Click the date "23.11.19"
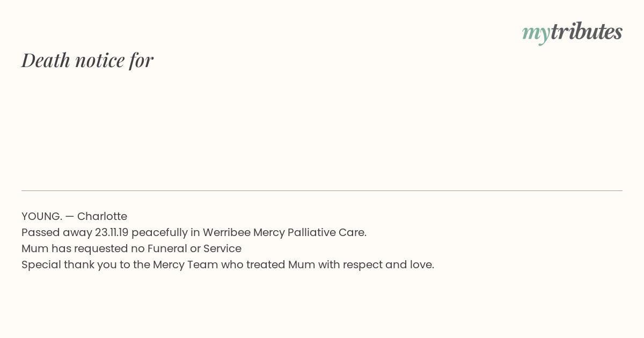 point(112,232)
